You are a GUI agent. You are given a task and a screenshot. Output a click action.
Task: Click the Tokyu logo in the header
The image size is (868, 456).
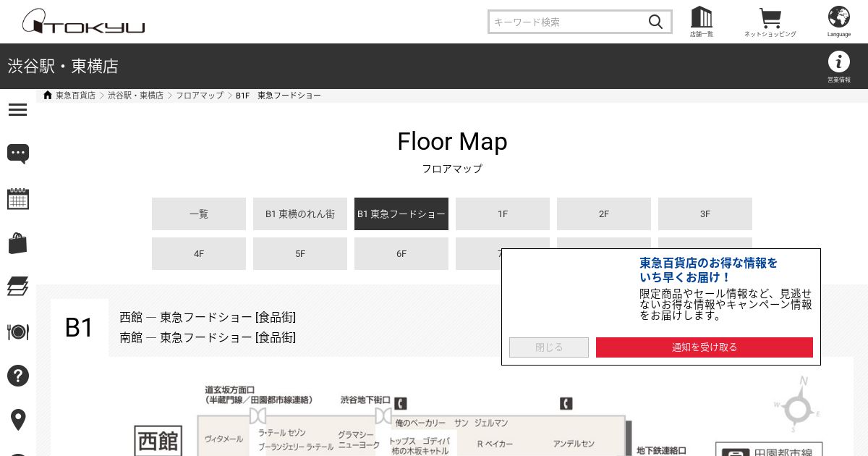[83, 22]
